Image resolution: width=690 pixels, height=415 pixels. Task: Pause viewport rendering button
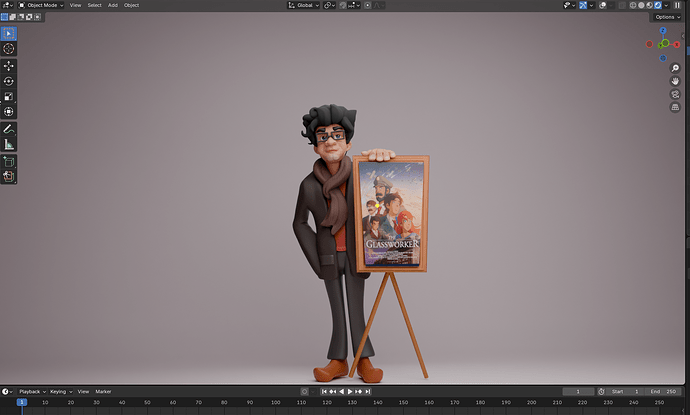678,5
